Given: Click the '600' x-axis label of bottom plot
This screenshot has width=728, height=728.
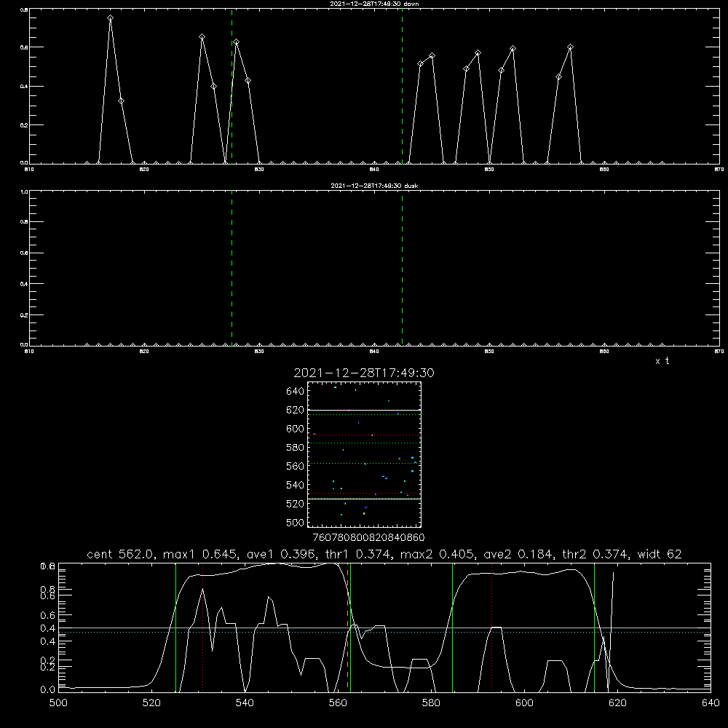Looking at the screenshot, I should point(524,703).
